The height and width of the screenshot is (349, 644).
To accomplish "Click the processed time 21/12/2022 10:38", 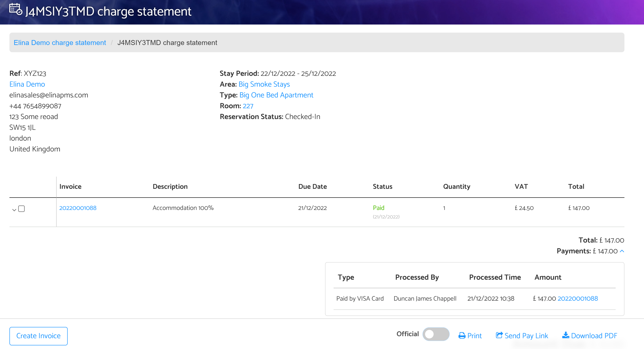I will click(x=491, y=298).
